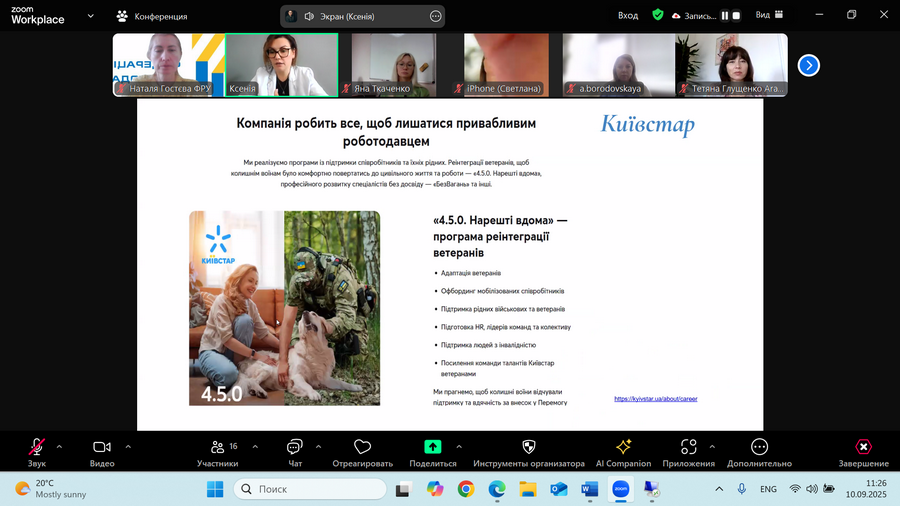The width and height of the screenshot is (900, 506).
Task: Click the Дополнительно more options icon
Action: click(x=759, y=448)
